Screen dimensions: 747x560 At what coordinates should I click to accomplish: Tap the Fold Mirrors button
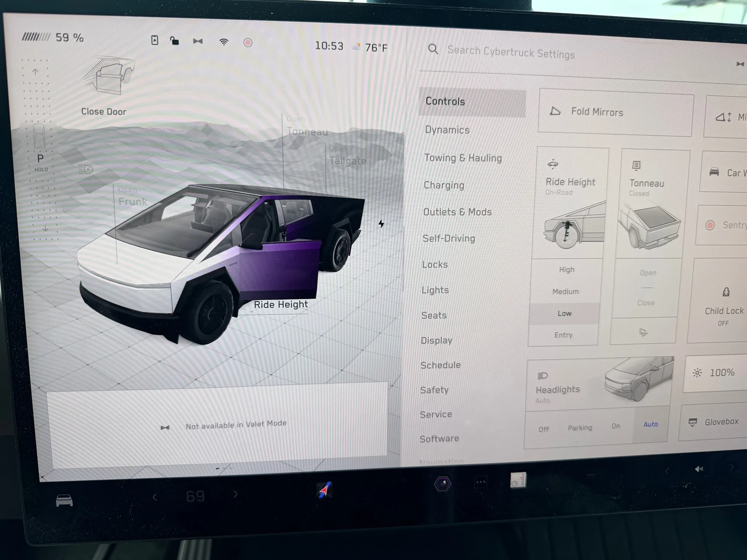click(616, 112)
